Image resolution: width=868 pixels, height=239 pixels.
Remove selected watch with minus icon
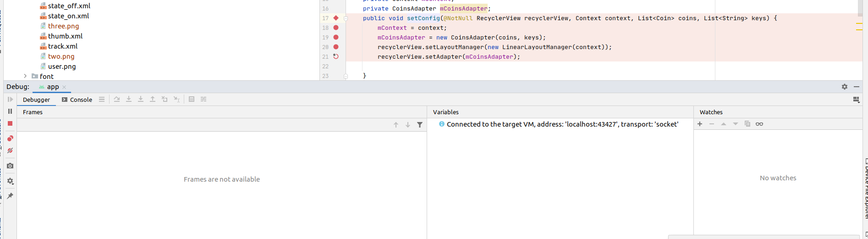point(712,124)
